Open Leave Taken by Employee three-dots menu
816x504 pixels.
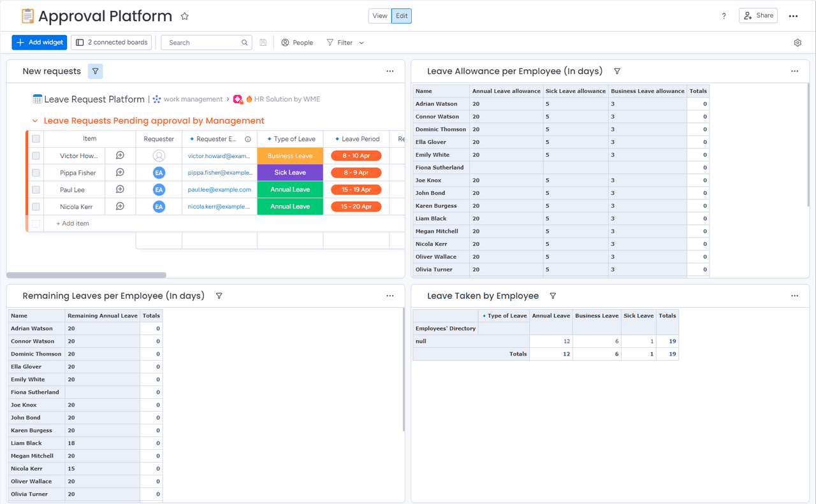click(x=794, y=296)
